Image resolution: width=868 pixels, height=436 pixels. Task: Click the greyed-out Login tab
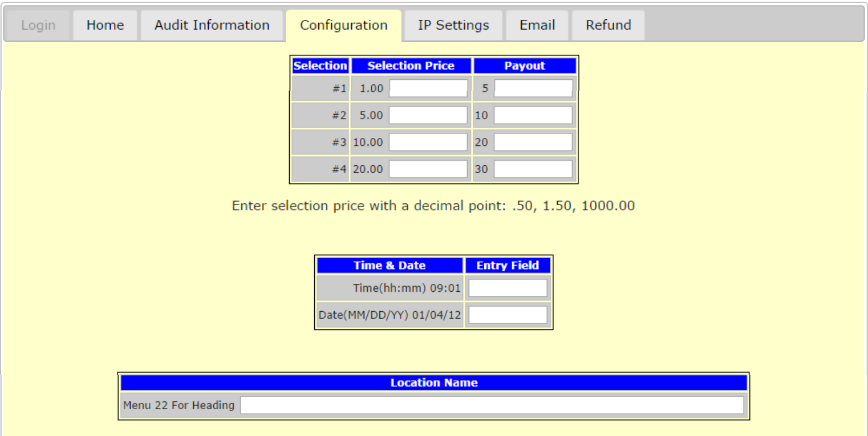coord(38,25)
